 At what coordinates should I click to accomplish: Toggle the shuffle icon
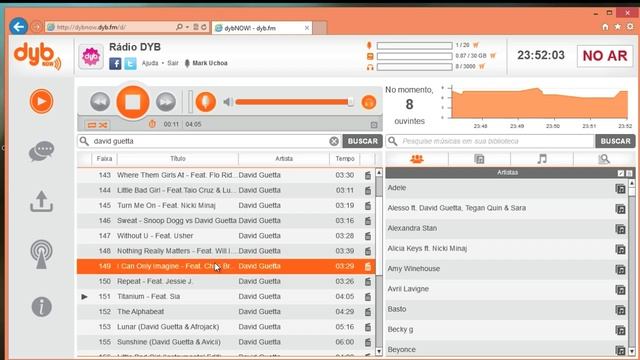(x=103, y=124)
